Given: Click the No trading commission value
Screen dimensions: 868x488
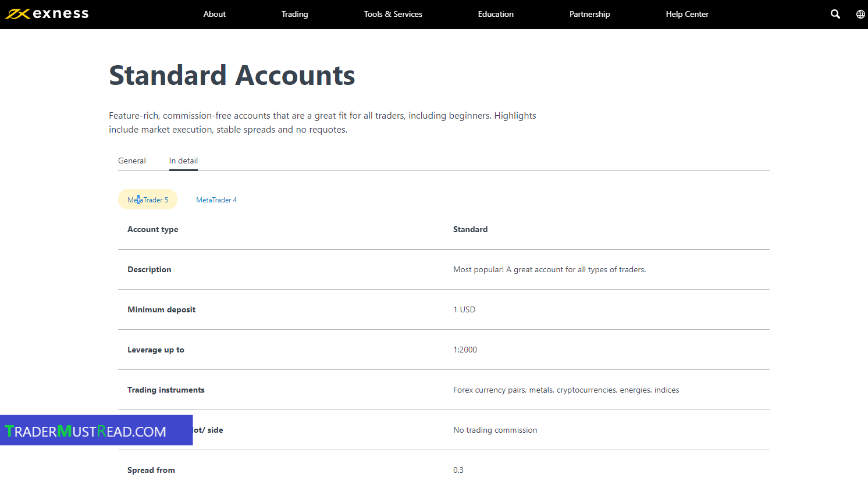Looking at the screenshot, I should click(495, 430).
